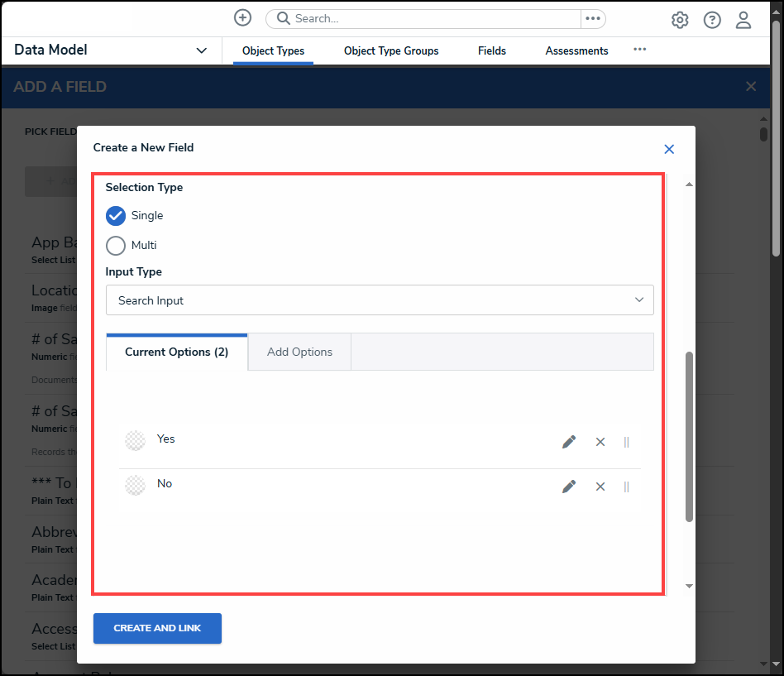The image size is (784, 676).
Task: Click the pencil edit icon for Yes
Action: 568,442
